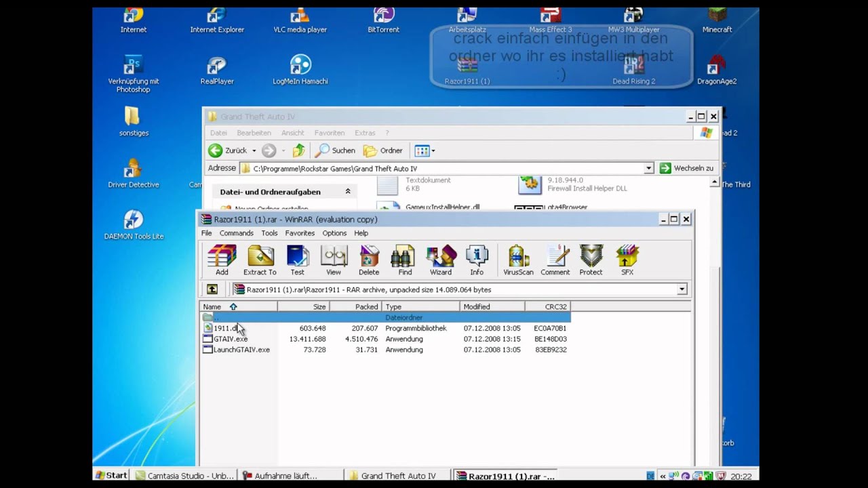This screenshot has height=488, width=868.
Task: Click the Windows Start button
Action: tap(111, 475)
